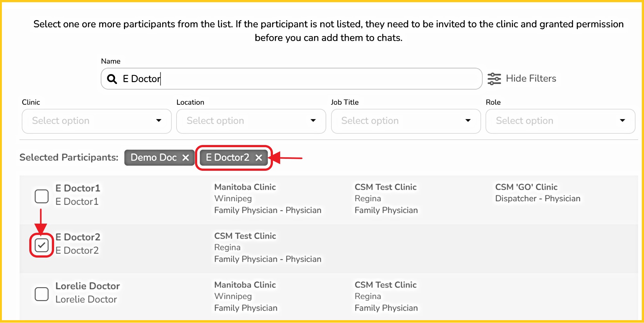Select the Lorelie Doctor checkbox
The image size is (644, 323).
click(x=42, y=294)
